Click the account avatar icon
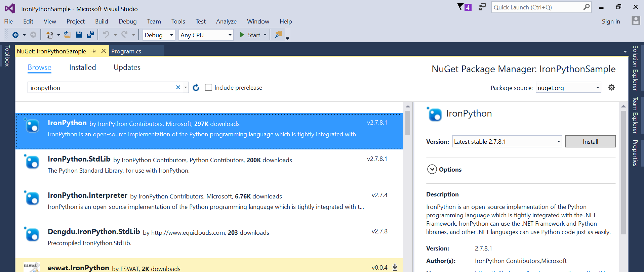644x272 pixels. 636,21
